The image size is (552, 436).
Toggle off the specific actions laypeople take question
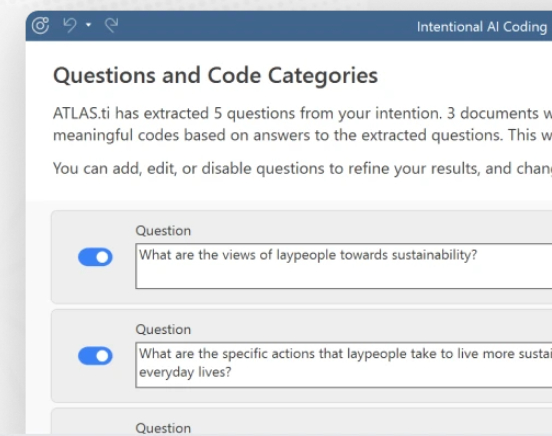tap(95, 356)
